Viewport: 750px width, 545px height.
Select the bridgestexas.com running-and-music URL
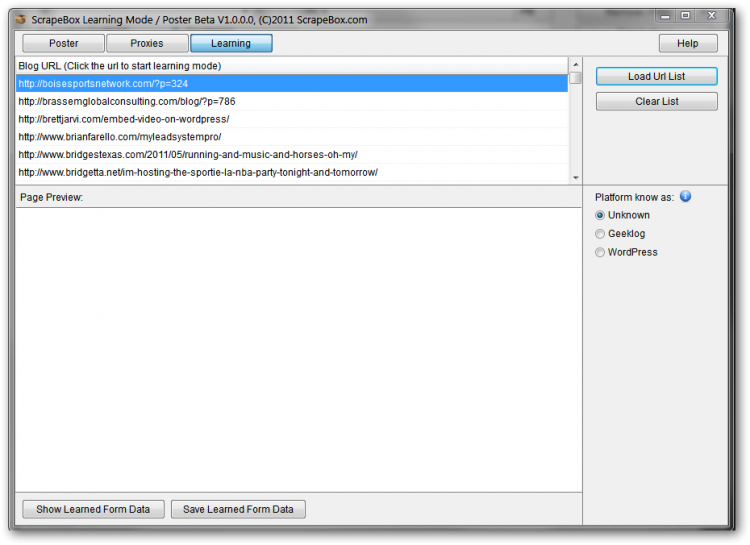pyautogui.click(x=292, y=155)
